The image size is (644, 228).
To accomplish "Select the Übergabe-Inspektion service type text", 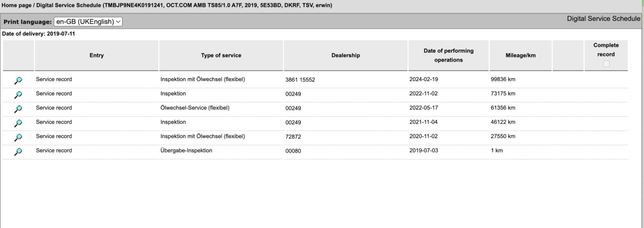I will (x=186, y=150).
